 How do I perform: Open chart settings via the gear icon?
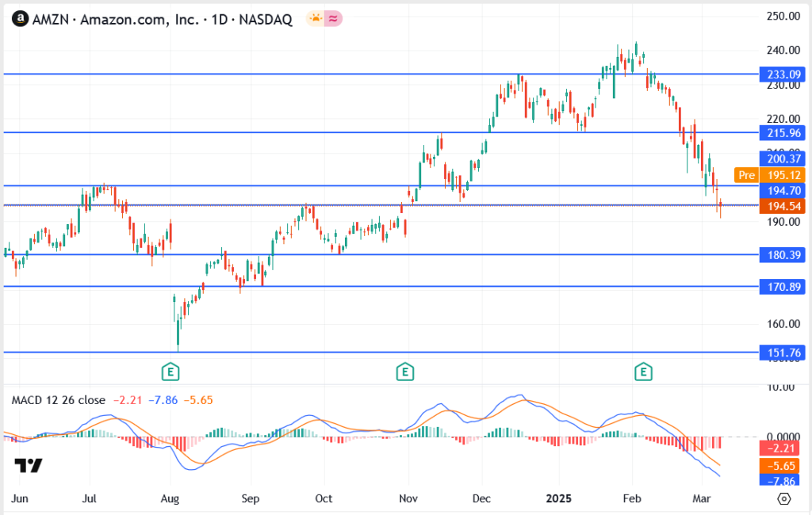[x=784, y=498]
